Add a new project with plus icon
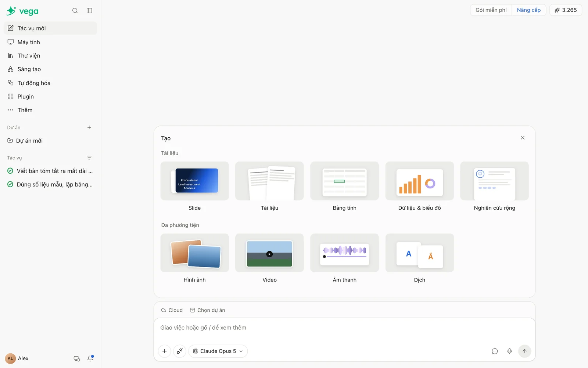The width and height of the screenshot is (588, 368). 89,127
